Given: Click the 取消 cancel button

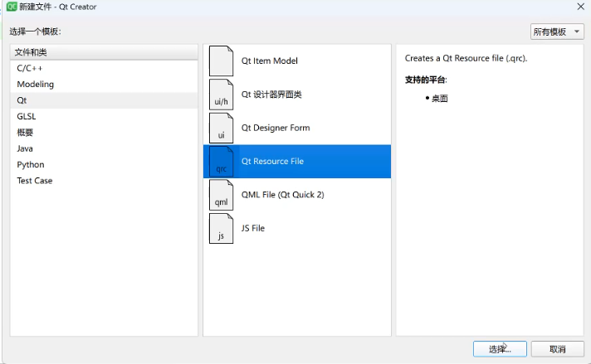Looking at the screenshot, I should coord(558,349).
